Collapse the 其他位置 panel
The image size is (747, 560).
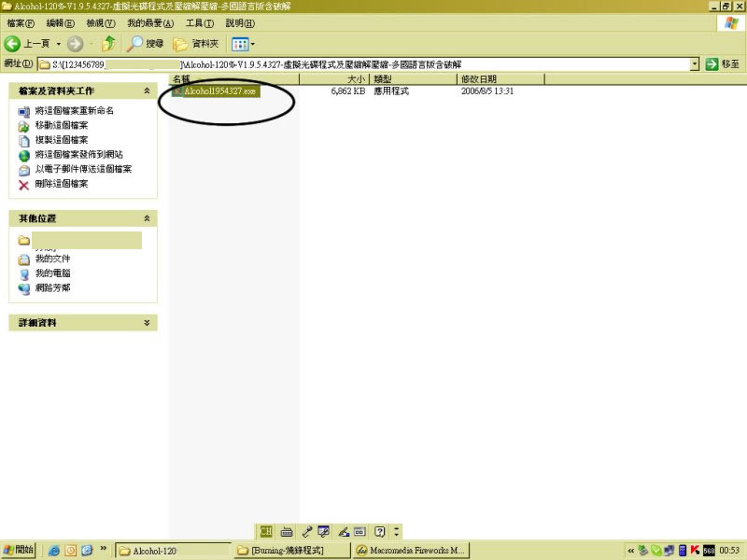(147, 218)
